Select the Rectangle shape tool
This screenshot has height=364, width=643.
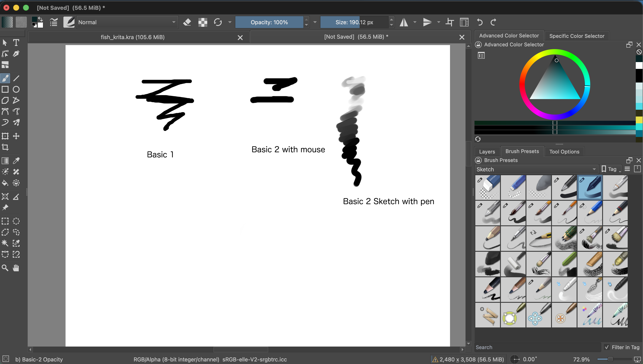(x=5, y=89)
